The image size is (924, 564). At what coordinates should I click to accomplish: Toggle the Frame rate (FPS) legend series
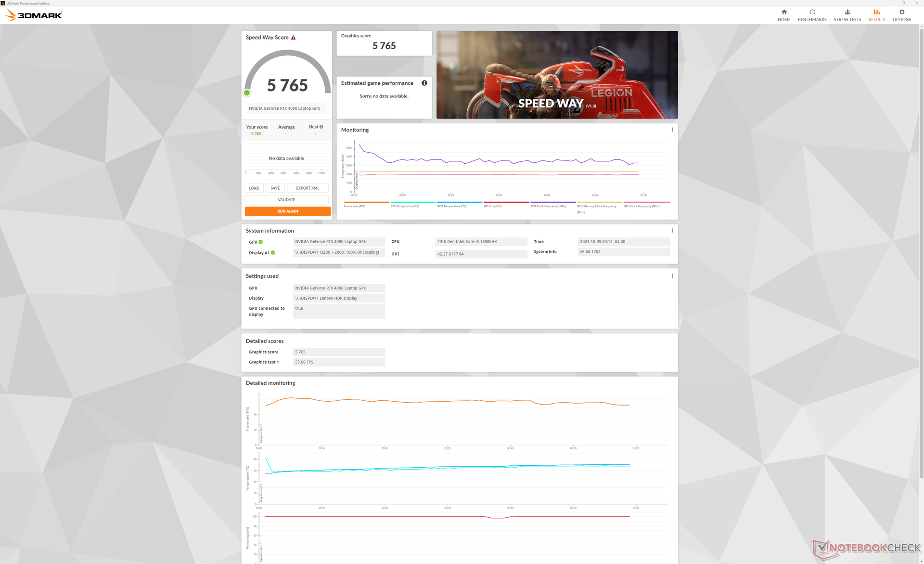pos(355,206)
